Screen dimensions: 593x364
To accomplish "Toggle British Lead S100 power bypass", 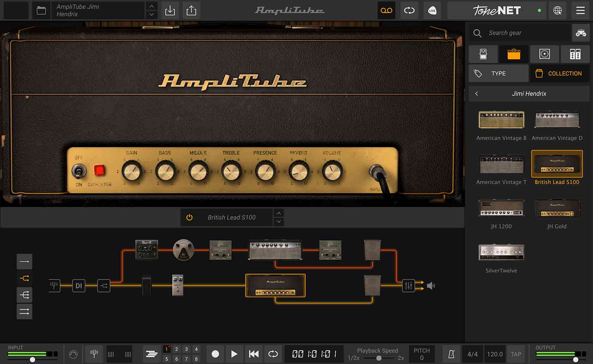I will [x=190, y=217].
